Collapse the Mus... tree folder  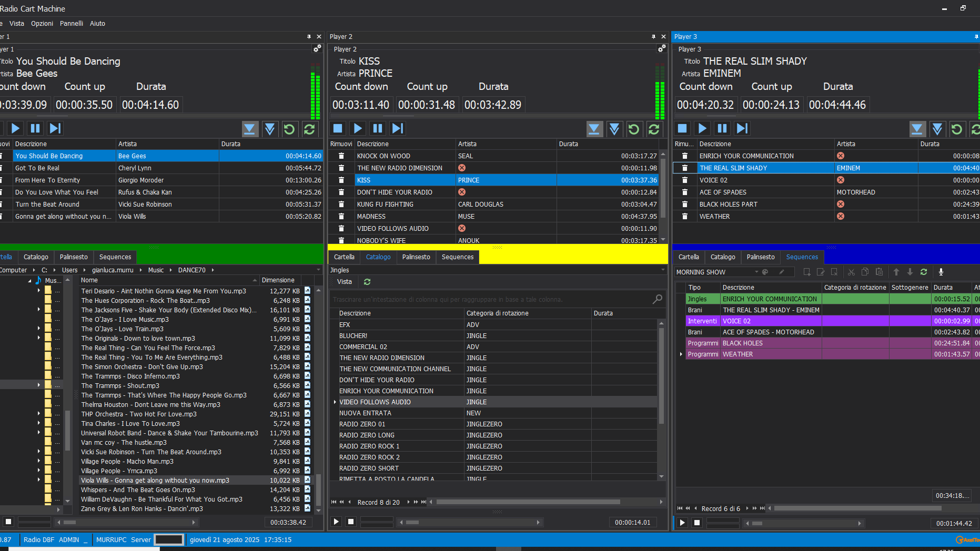point(29,281)
